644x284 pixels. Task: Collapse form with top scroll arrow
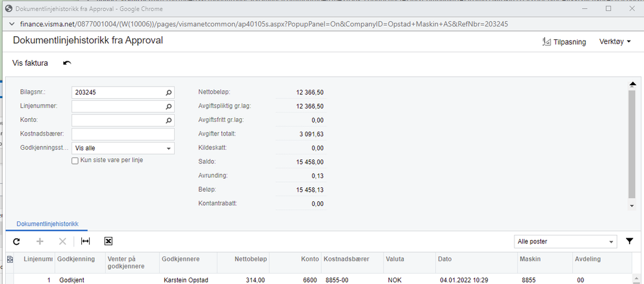pyautogui.click(x=632, y=85)
